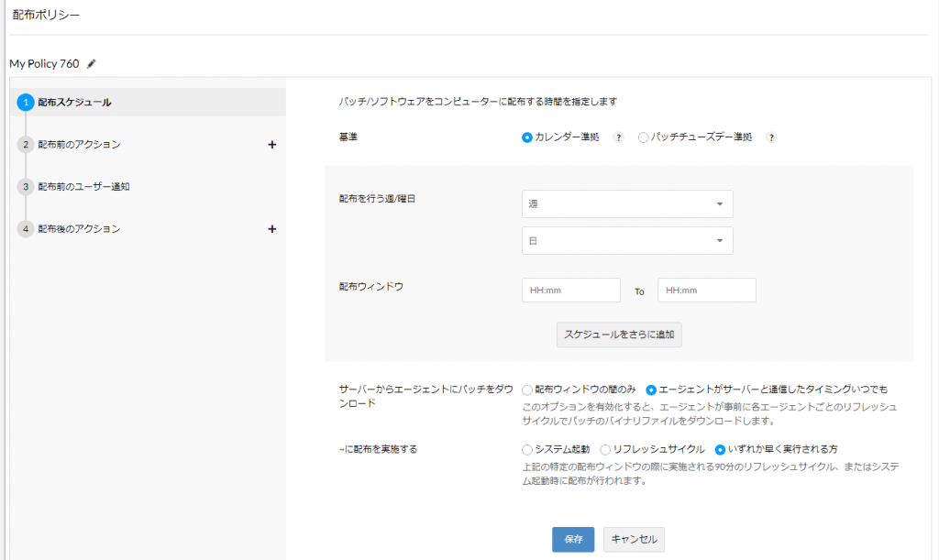Select システム起動 as deployment trigger

coord(527,450)
